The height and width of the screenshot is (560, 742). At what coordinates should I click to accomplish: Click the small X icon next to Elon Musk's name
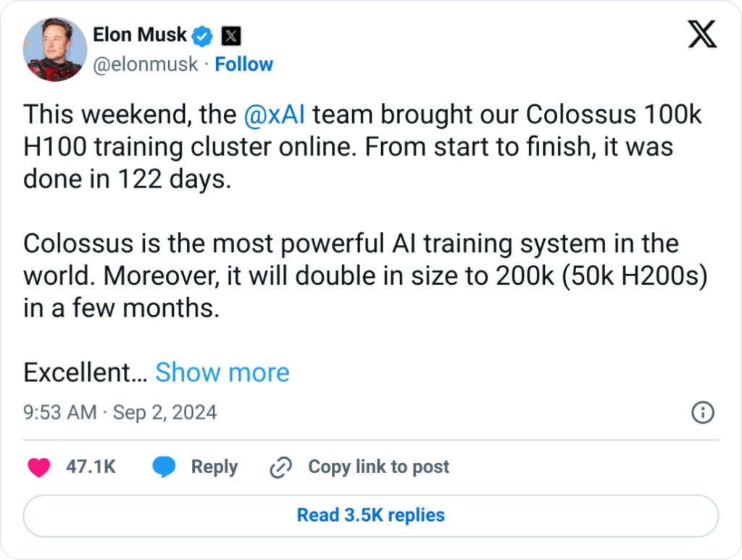[x=231, y=34]
